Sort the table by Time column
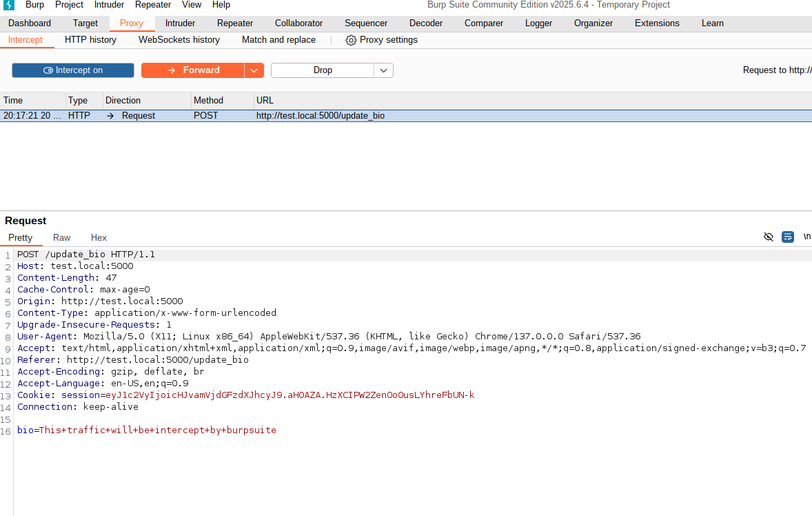Viewport: 812px width, 516px height. [32, 101]
